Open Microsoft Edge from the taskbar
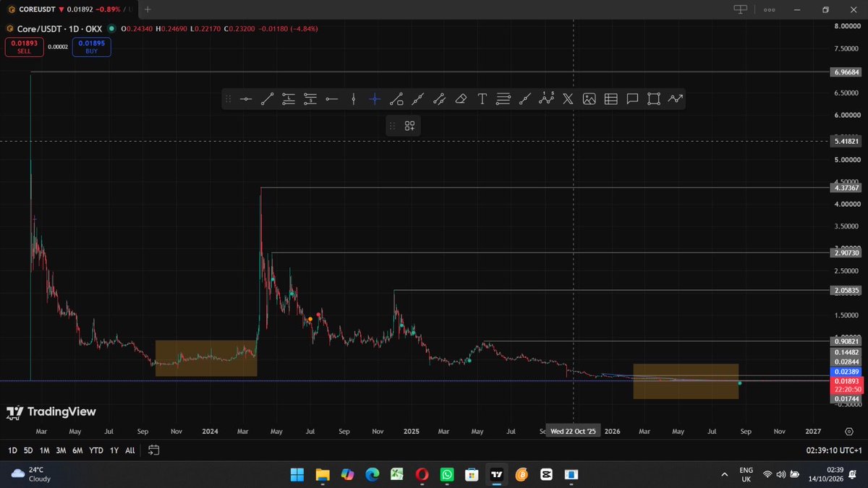Screen dimensions: 868x488 (372, 474)
